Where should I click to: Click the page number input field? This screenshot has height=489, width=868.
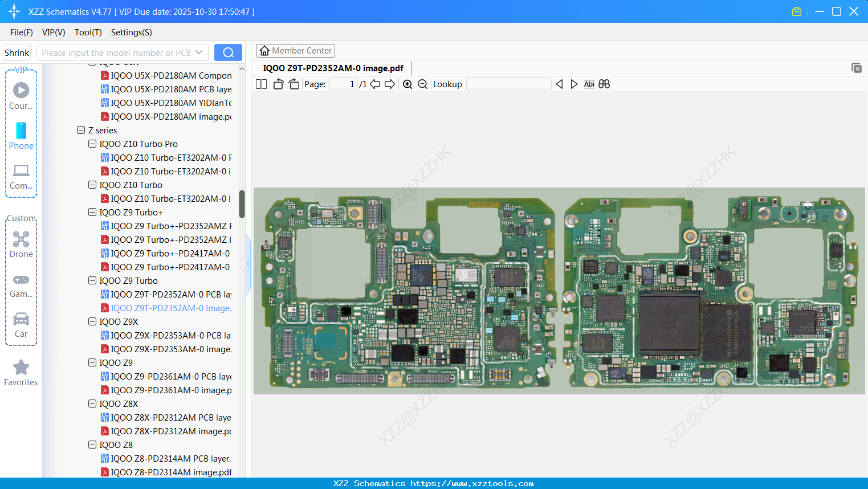pos(343,84)
